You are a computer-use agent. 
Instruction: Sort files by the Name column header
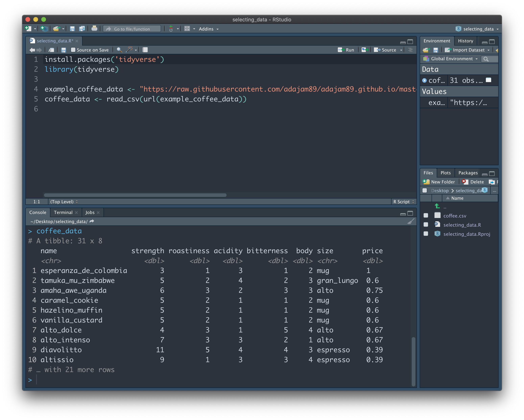tap(457, 198)
